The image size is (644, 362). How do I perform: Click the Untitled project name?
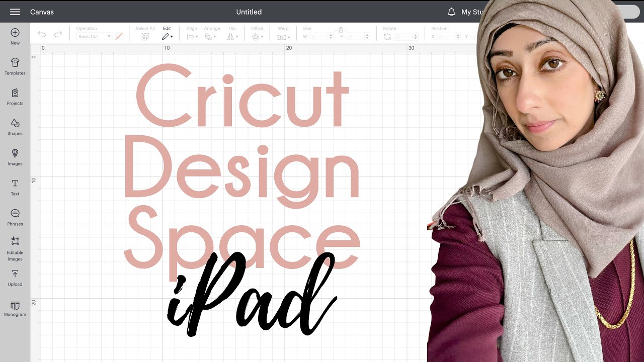[x=249, y=12]
